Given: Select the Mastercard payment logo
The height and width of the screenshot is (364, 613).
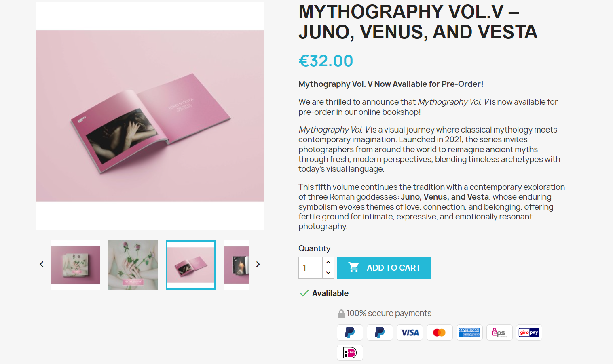Looking at the screenshot, I should click(440, 332).
